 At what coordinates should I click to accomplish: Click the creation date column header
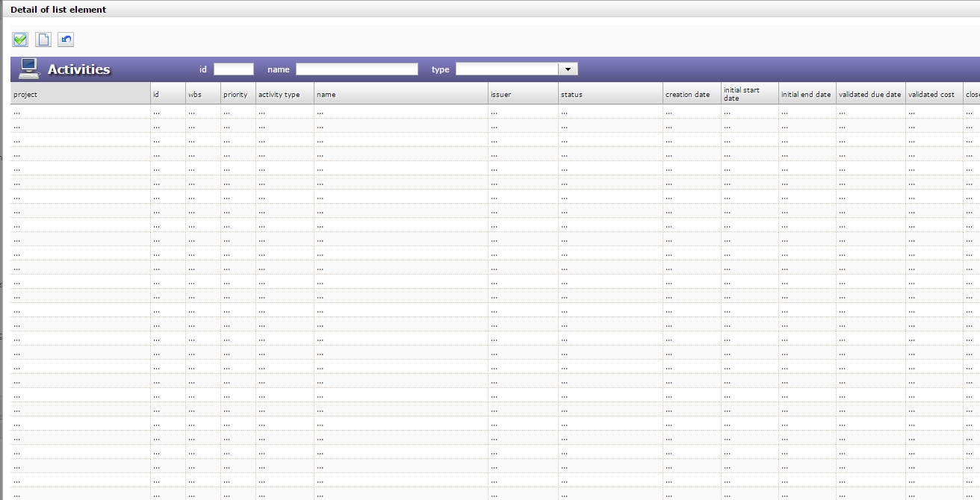coord(691,94)
